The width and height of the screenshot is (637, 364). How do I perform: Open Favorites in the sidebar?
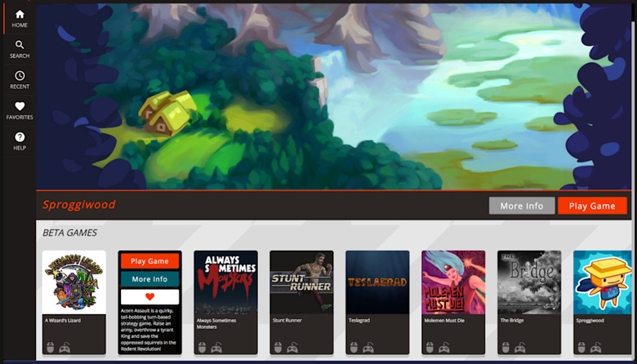20,110
